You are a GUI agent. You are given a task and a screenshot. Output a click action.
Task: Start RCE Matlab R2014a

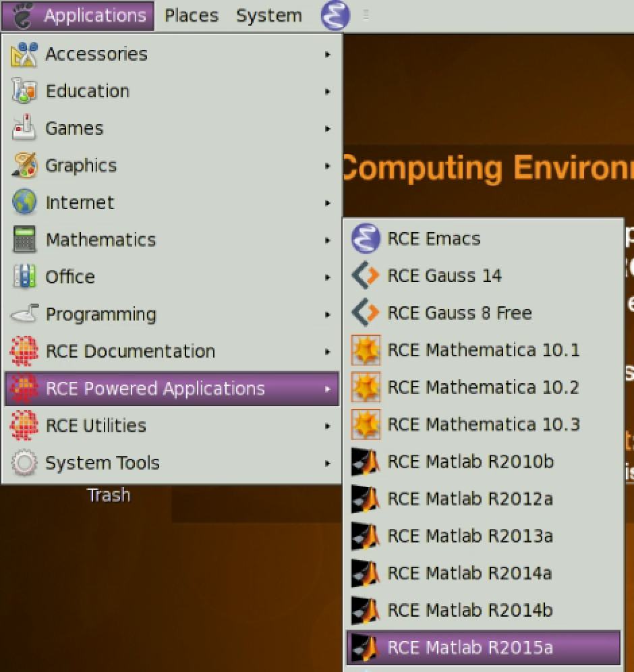click(x=483, y=573)
